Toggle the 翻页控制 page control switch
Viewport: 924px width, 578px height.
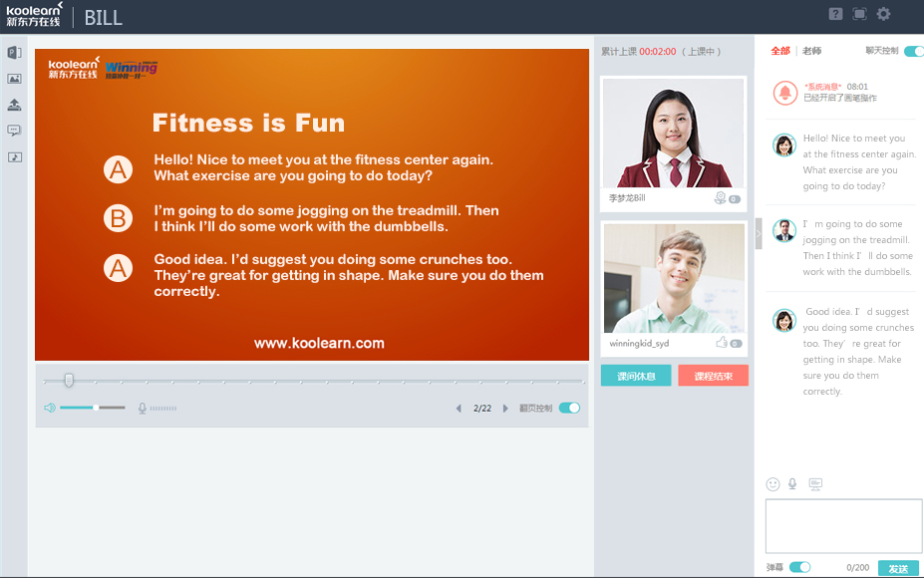point(569,408)
